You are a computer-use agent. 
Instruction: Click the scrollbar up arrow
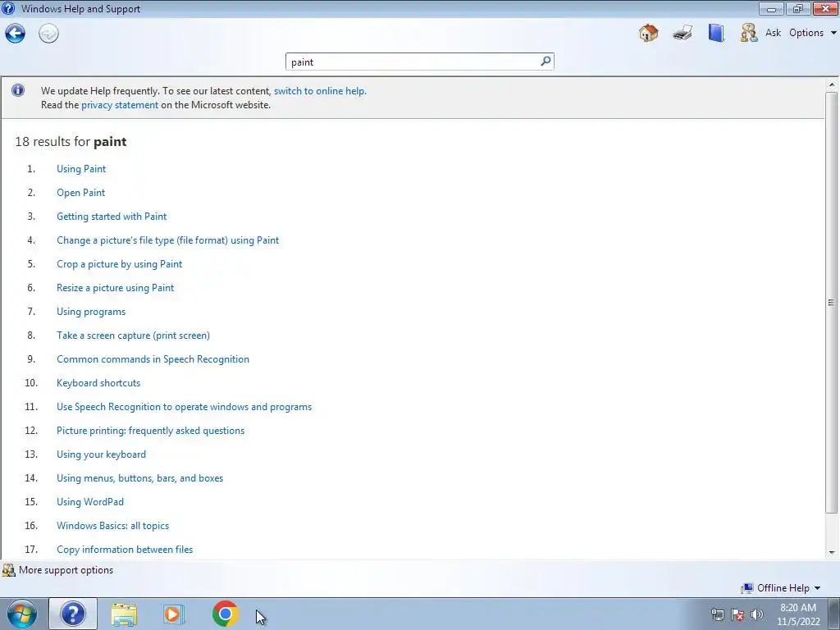coord(832,84)
